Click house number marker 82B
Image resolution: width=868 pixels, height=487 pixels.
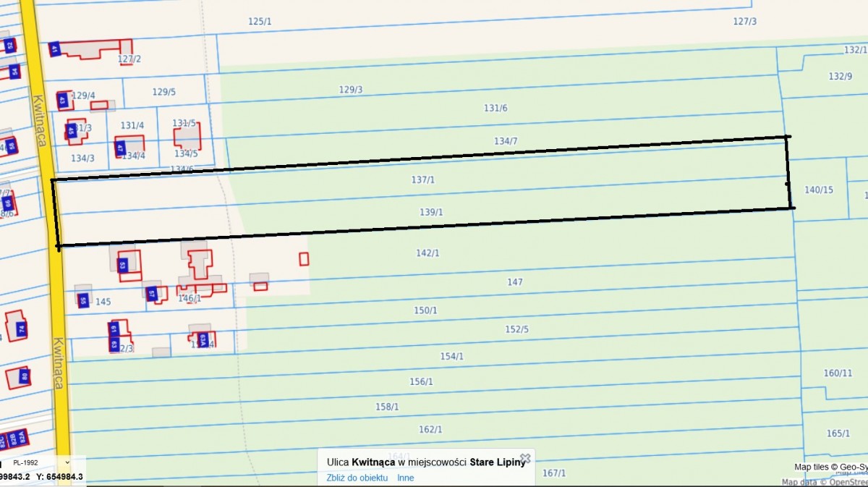[x=13, y=439]
